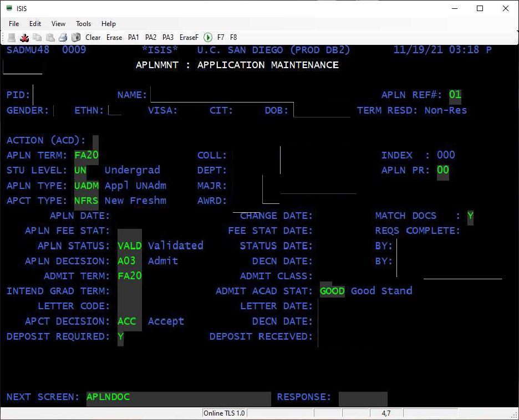Click the APLN DECISION field A03
The image size is (519, 420).
pos(130,262)
